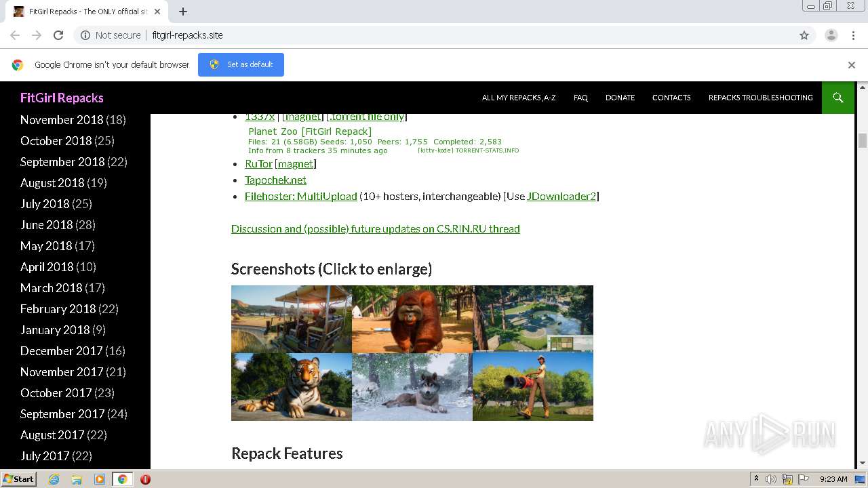Bookmark this page with the star icon
The height and width of the screenshot is (488, 868).
click(x=804, y=35)
